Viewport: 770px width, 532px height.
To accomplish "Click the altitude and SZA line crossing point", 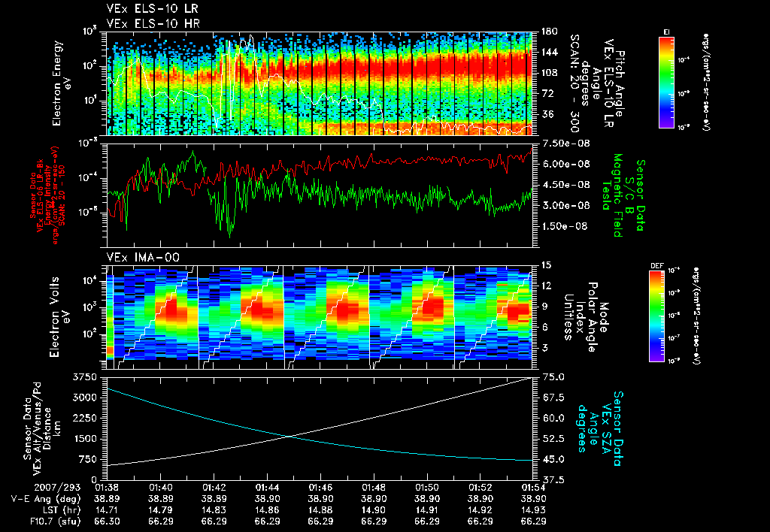I will tap(290, 436).
